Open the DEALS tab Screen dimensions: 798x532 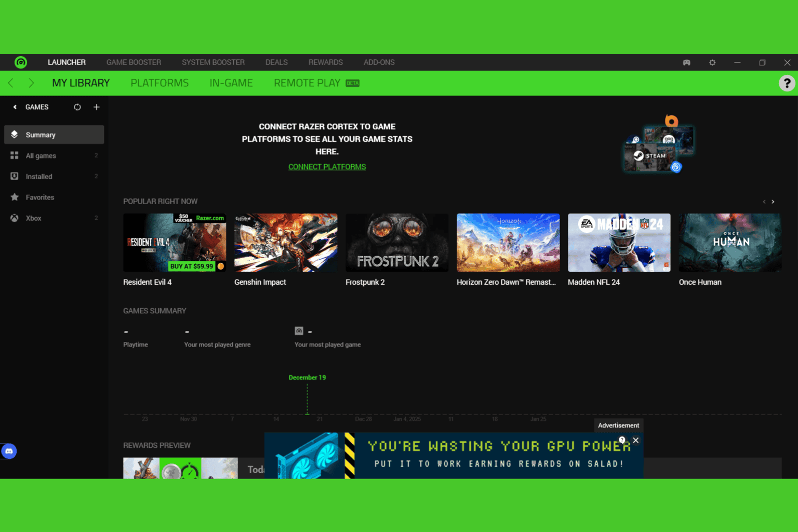click(x=276, y=62)
